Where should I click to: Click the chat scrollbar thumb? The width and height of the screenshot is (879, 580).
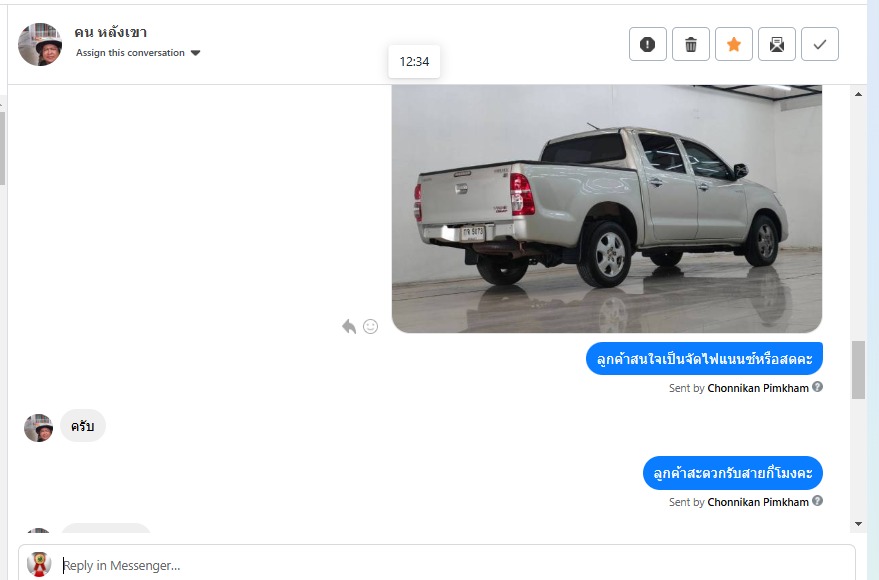858,370
